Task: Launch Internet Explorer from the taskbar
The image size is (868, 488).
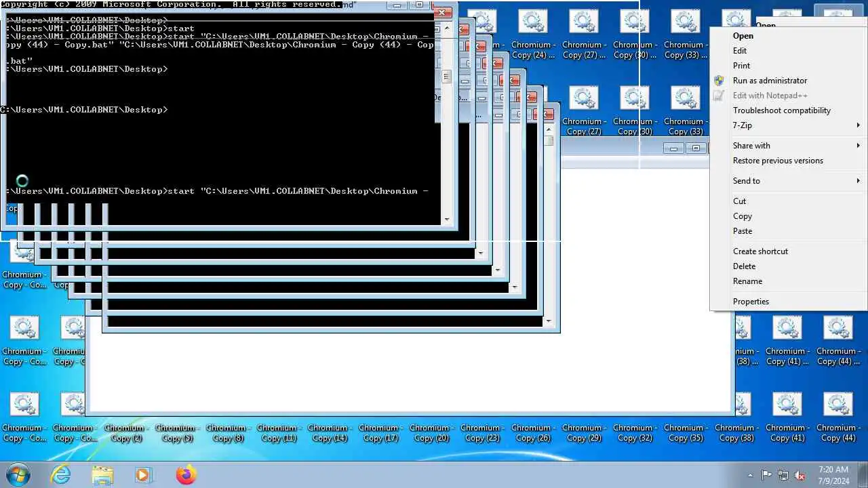Action: (x=61, y=474)
